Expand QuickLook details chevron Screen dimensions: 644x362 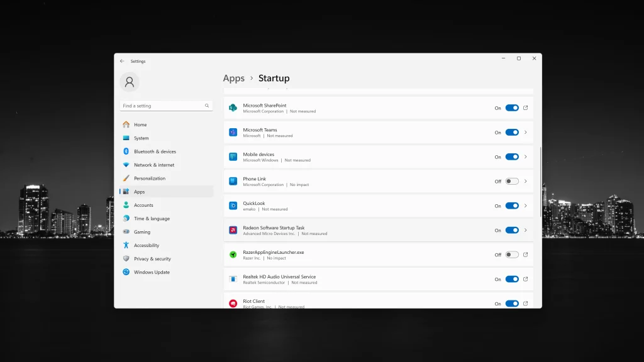coord(525,206)
